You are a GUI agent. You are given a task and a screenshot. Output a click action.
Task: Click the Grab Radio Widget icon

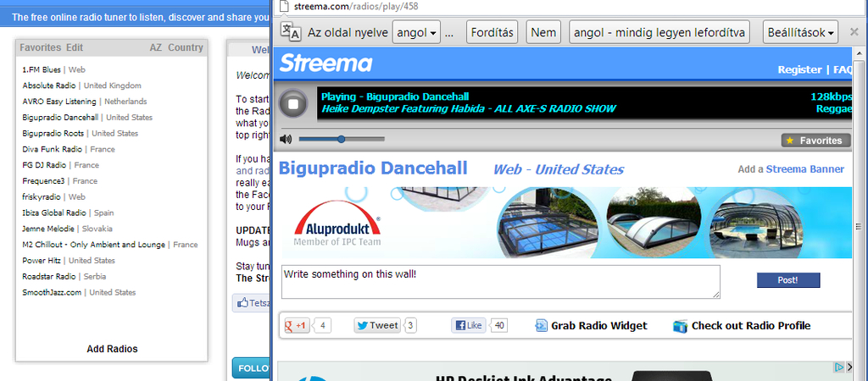(541, 326)
